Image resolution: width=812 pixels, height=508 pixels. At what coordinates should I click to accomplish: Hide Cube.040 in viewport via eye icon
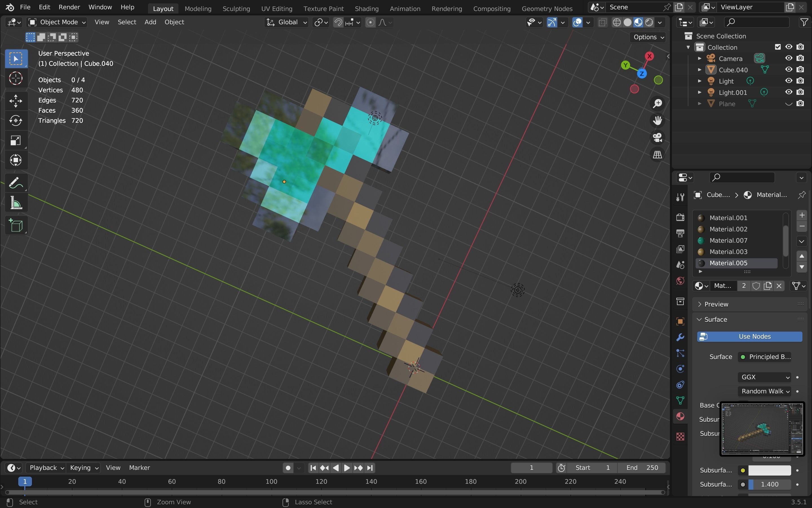[789, 69]
